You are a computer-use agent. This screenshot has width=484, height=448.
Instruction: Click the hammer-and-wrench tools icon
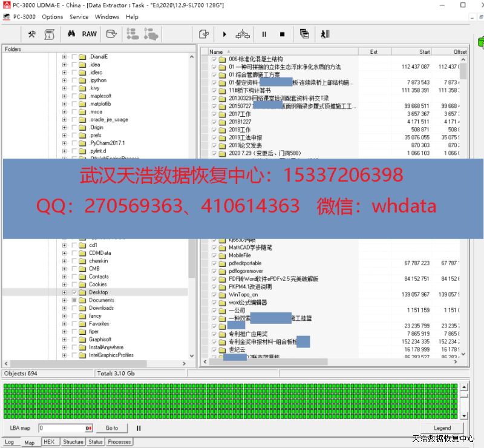click(32, 35)
